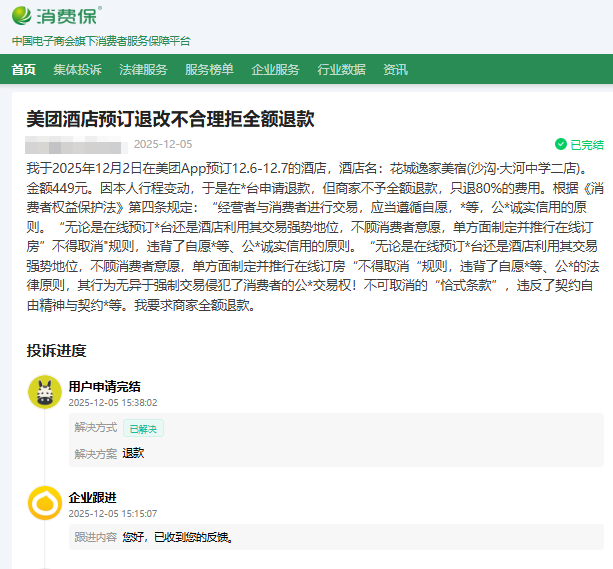The width and height of the screenshot is (613, 569).
Task: Click the 企业跟进 progress entry title
Action: (x=92, y=497)
